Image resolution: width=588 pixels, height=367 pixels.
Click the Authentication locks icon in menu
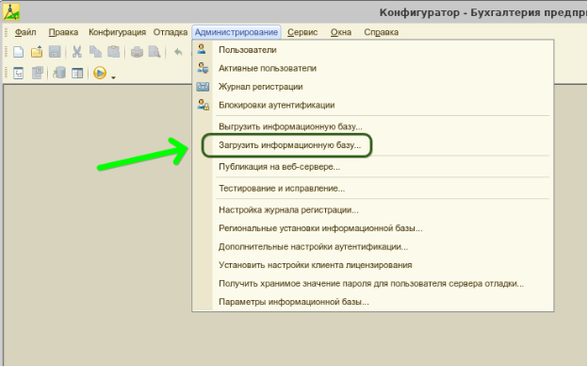coord(204,105)
